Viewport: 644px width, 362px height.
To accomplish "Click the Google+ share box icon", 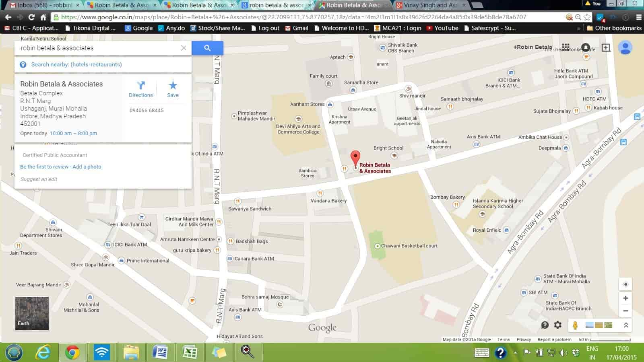I will (606, 47).
